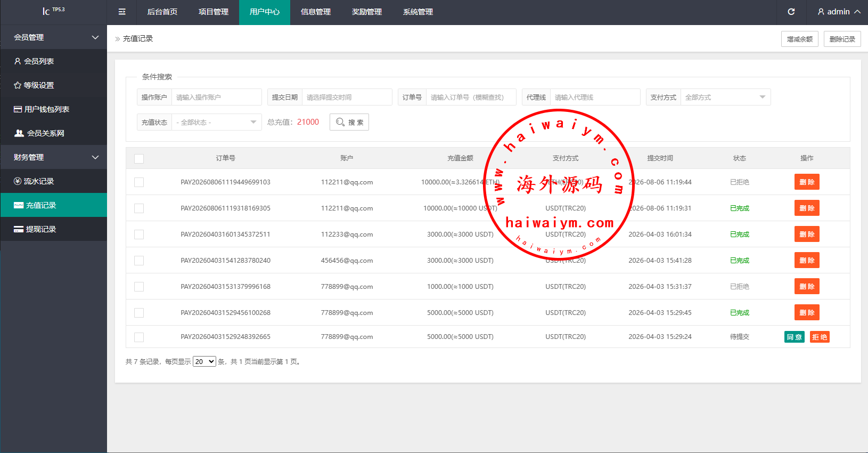Click the lc TP5.3 logo
This screenshot has width=868, height=453.
[x=53, y=11]
